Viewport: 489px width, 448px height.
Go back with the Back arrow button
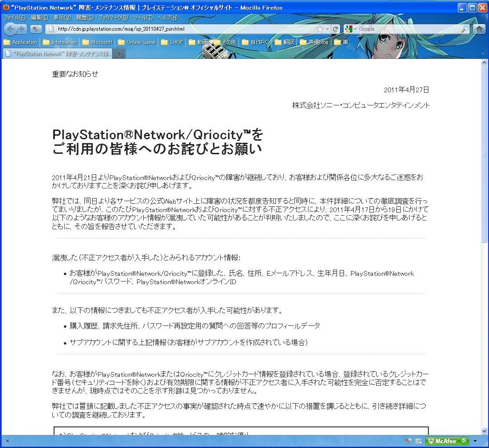pos(11,29)
